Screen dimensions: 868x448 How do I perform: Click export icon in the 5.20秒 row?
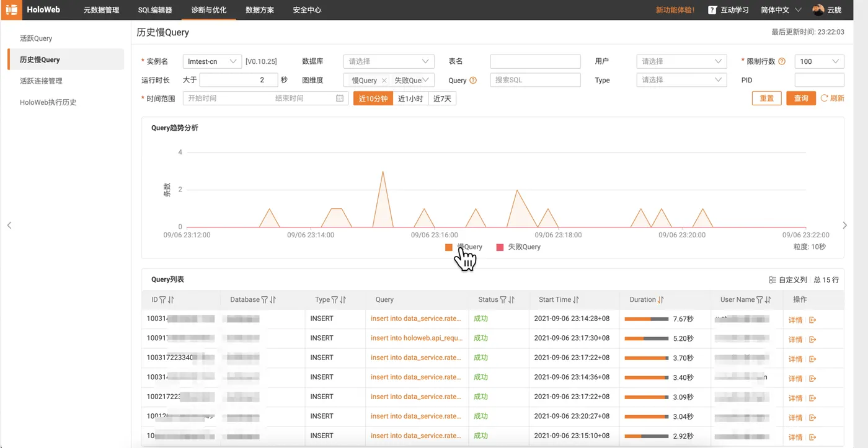pos(813,340)
